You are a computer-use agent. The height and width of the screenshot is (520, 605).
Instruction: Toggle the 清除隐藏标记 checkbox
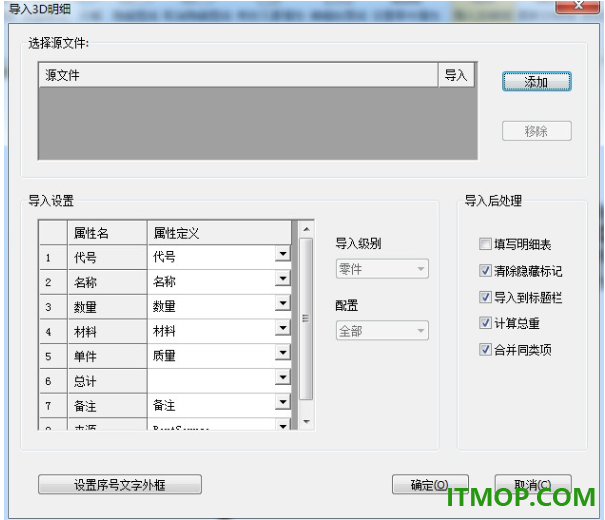pyautogui.click(x=485, y=271)
